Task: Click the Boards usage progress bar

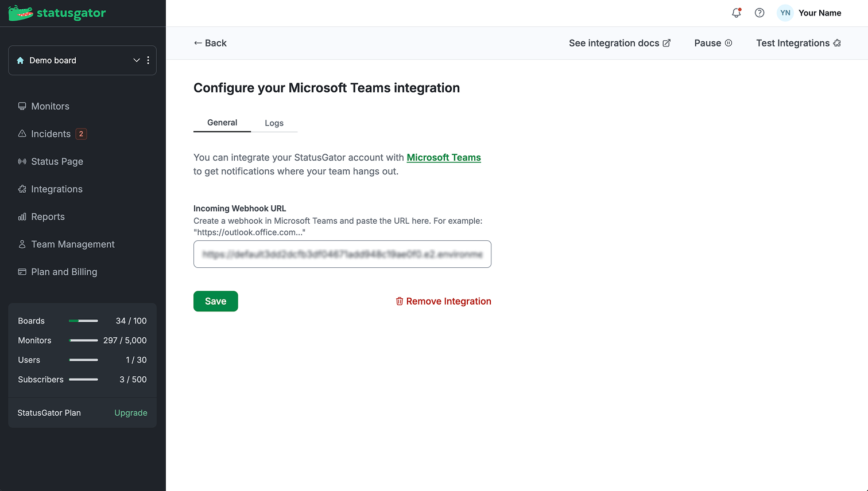Action: (83, 321)
